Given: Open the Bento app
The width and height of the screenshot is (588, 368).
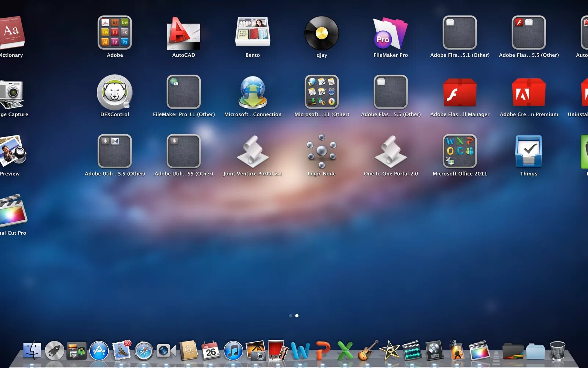Looking at the screenshot, I should [253, 32].
